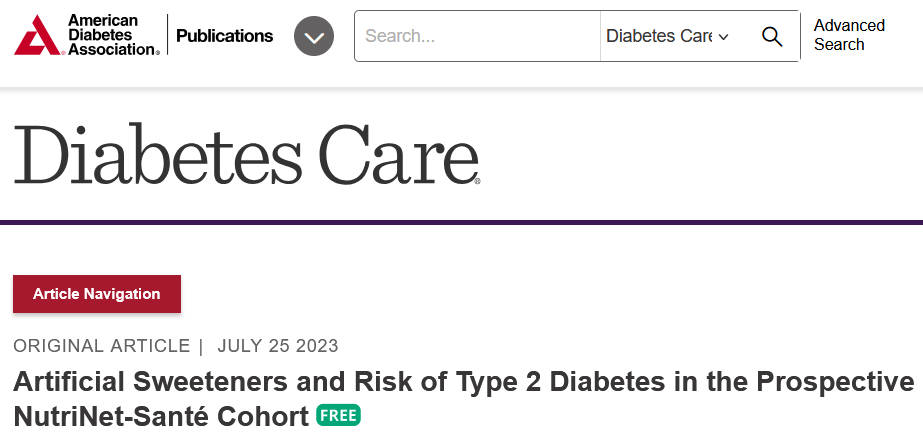
Task: Open the gray circular chevron menu
Action: [x=314, y=36]
